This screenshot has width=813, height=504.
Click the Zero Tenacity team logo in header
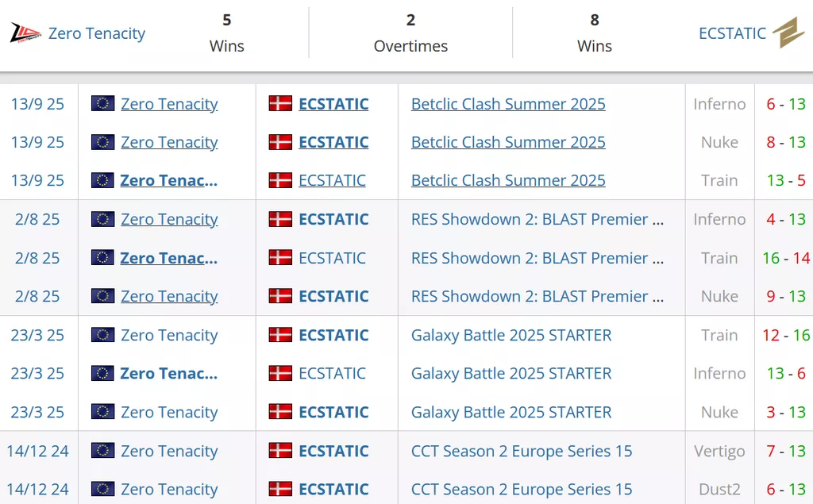[x=25, y=33]
